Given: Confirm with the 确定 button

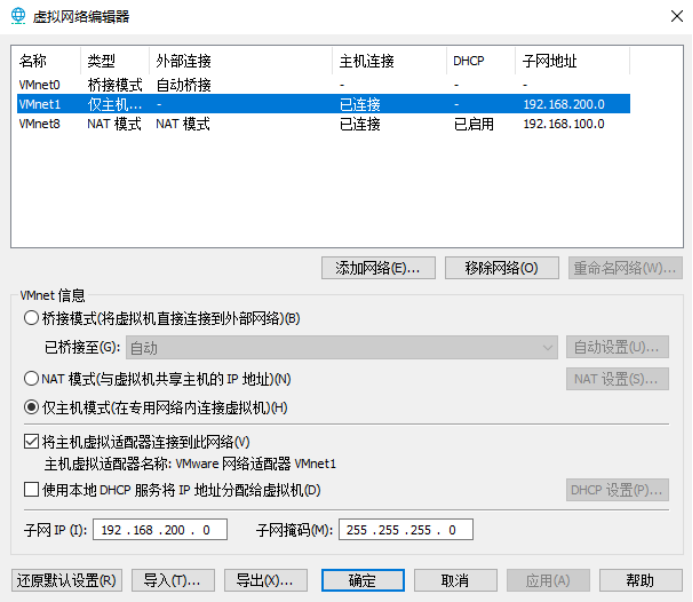Looking at the screenshot, I should [x=363, y=580].
